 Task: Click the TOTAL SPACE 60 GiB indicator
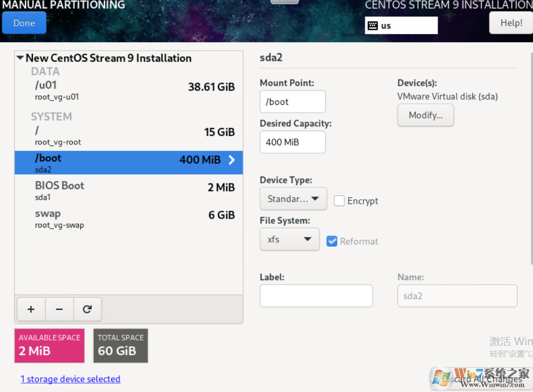121,346
